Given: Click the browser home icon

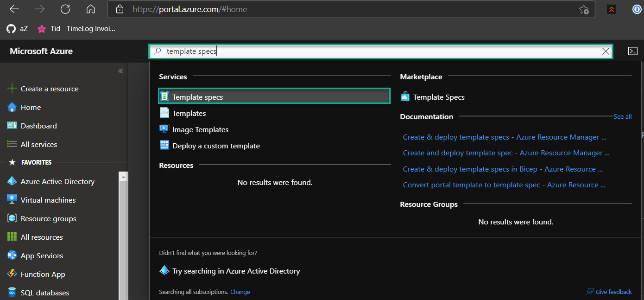Looking at the screenshot, I should [91, 9].
